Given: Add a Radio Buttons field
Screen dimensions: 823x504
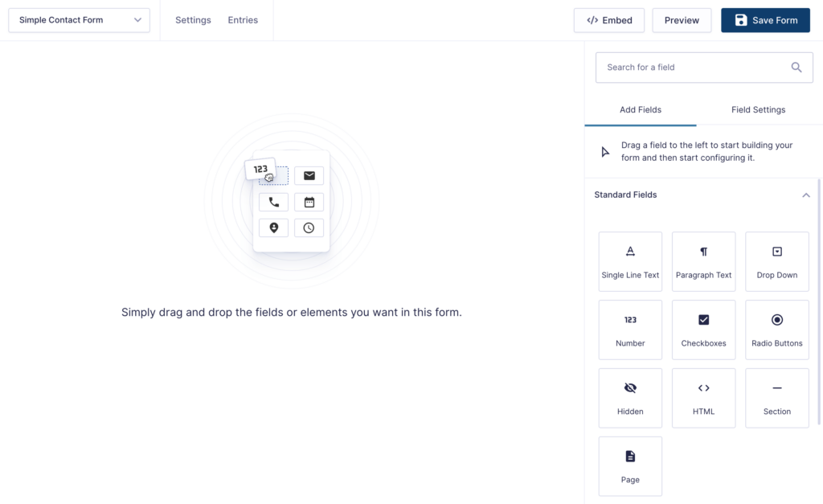Looking at the screenshot, I should [776, 330].
